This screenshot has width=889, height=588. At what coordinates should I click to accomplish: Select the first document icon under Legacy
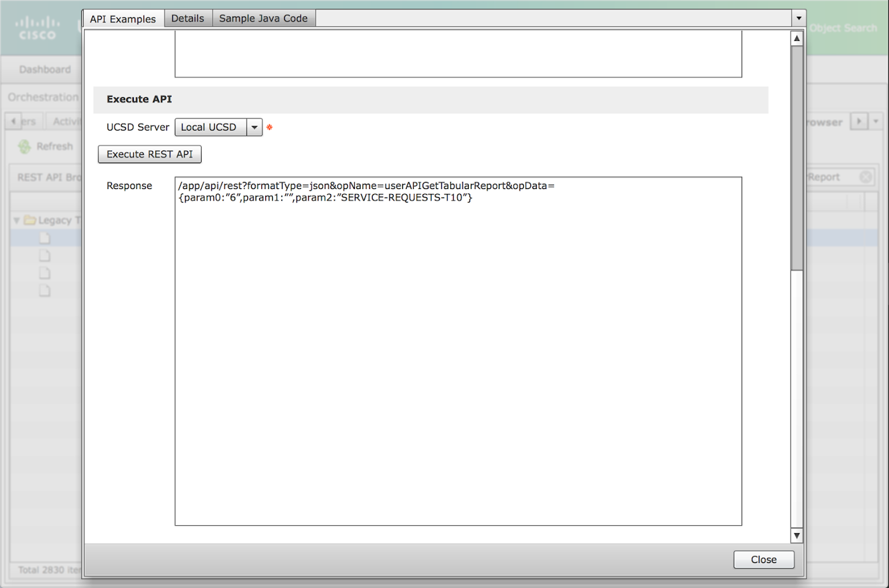coord(44,238)
